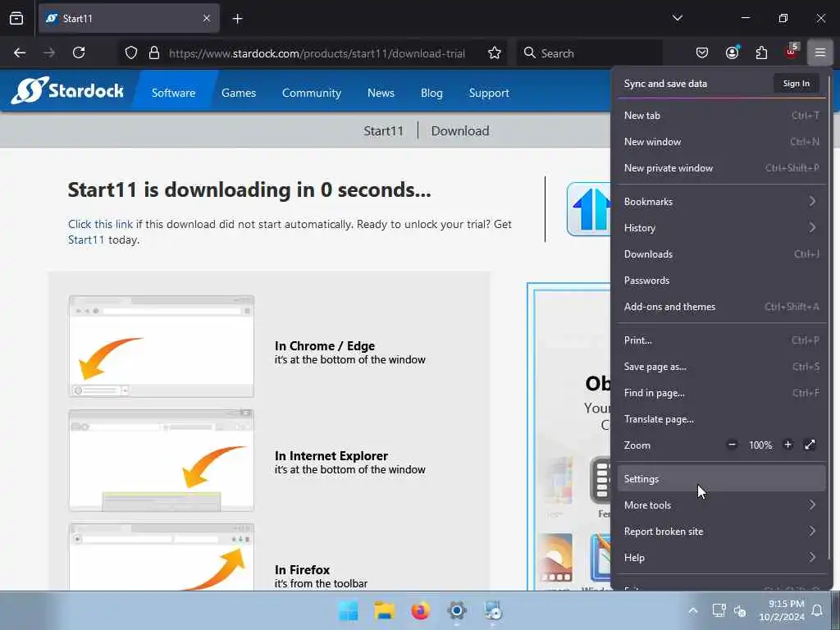Image resolution: width=840 pixels, height=630 pixels.
Task: Expand the History submenu
Action: [722, 228]
